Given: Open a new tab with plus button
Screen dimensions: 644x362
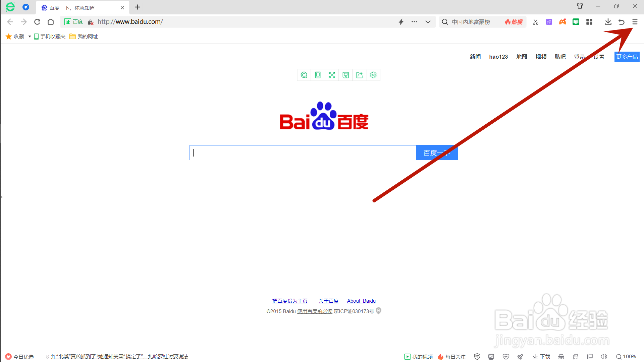Looking at the screenshot, I should tap(138, 7).
